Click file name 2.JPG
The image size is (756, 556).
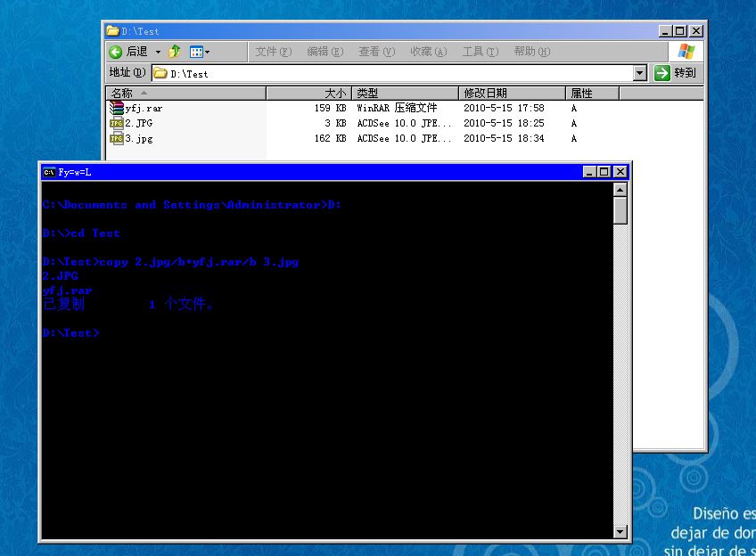coord(139,123)
